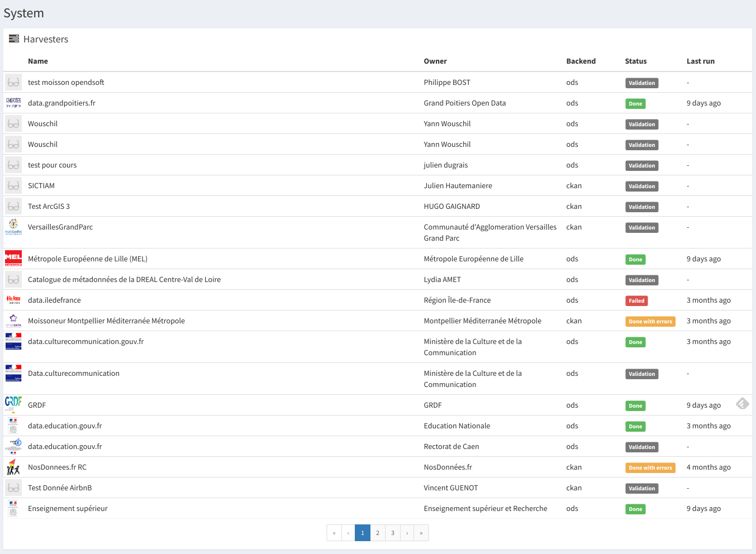Open page 2 of harvesters
The width and height of the screenshot is (756, 554).
point(378,533)
